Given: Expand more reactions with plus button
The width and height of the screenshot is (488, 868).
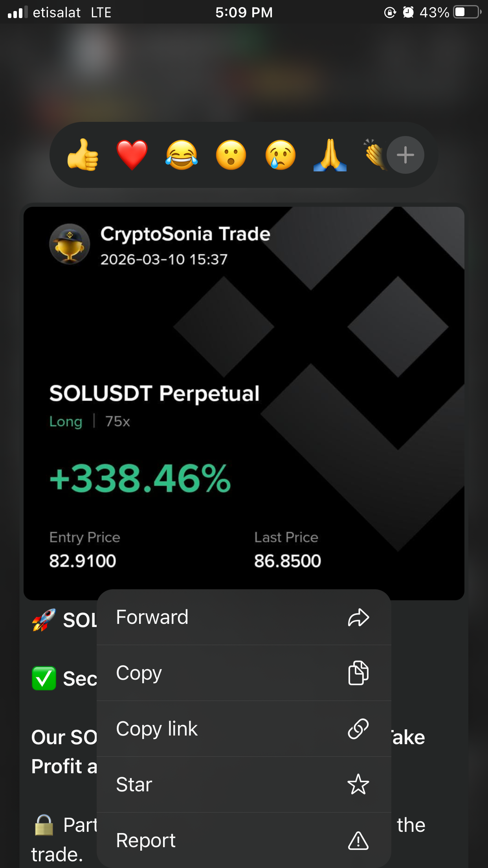Looking at the screenshot, I should point(405,155).
